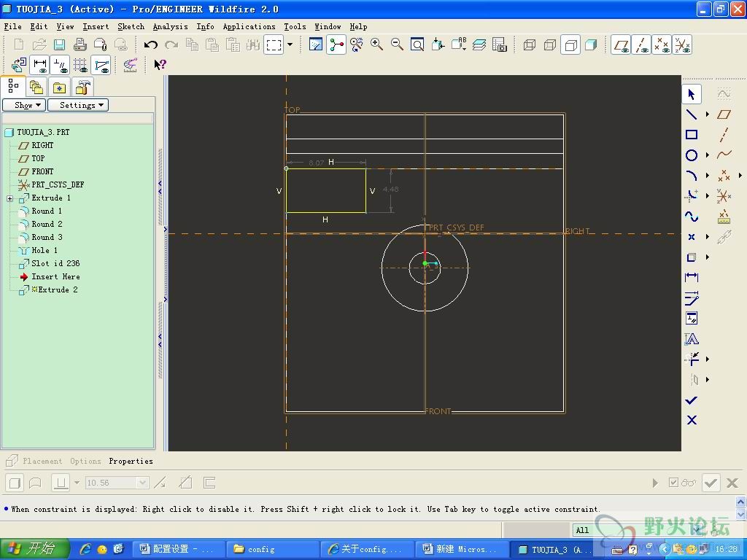Select the Spline sketch tool
747x560 pixels.
pos(692,216)
